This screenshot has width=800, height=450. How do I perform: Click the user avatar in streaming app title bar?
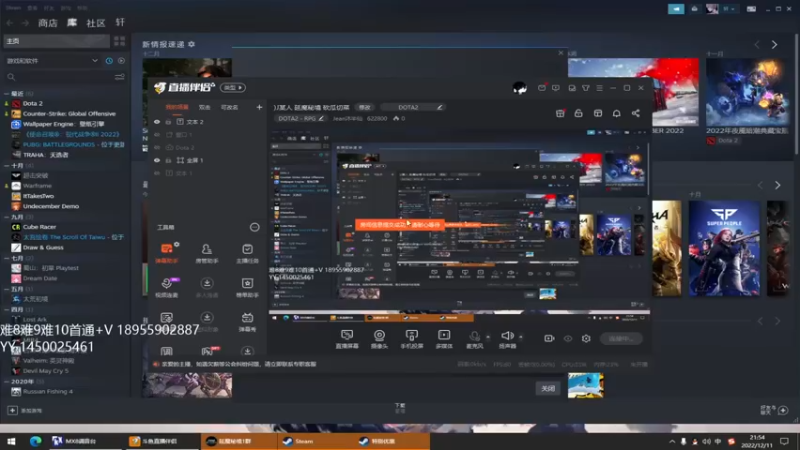point(519,88)
